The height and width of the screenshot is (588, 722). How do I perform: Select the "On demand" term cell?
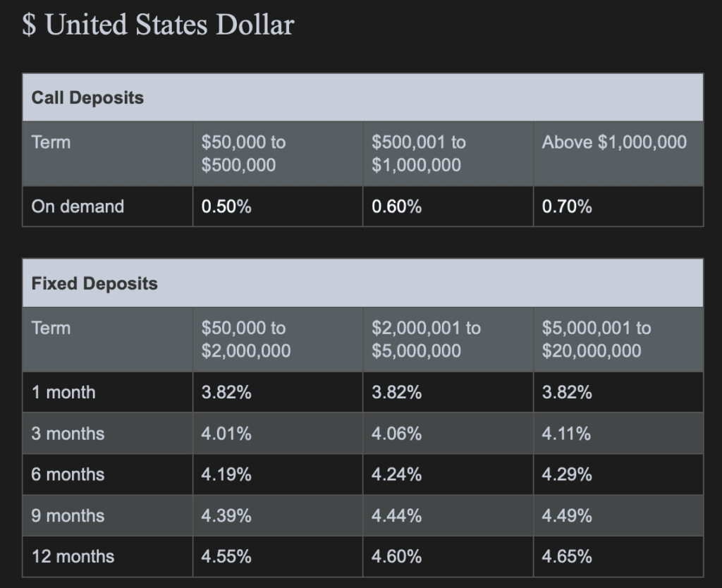coord(78,207)
